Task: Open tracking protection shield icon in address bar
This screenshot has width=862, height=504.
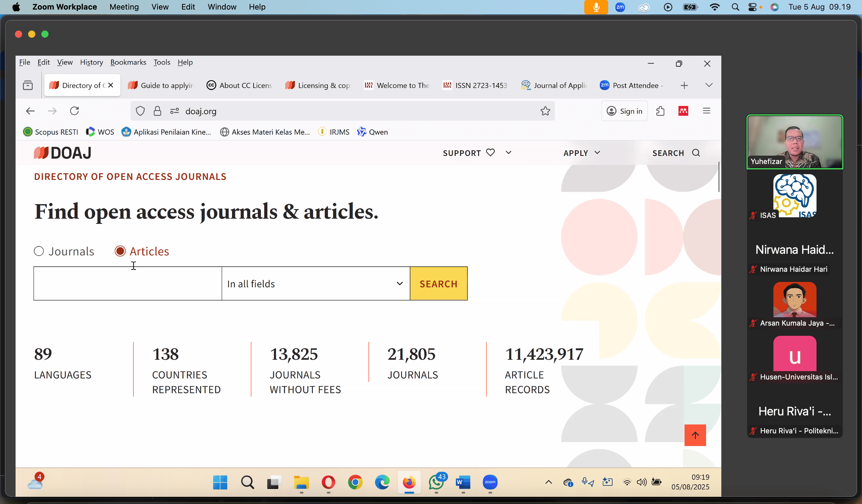Action: pyautogui.click(x=140, y=111)
